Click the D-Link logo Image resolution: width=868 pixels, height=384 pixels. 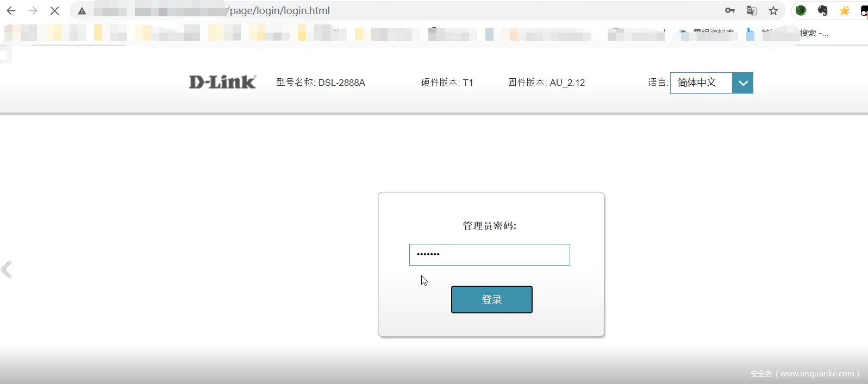[x=222, y=82]
